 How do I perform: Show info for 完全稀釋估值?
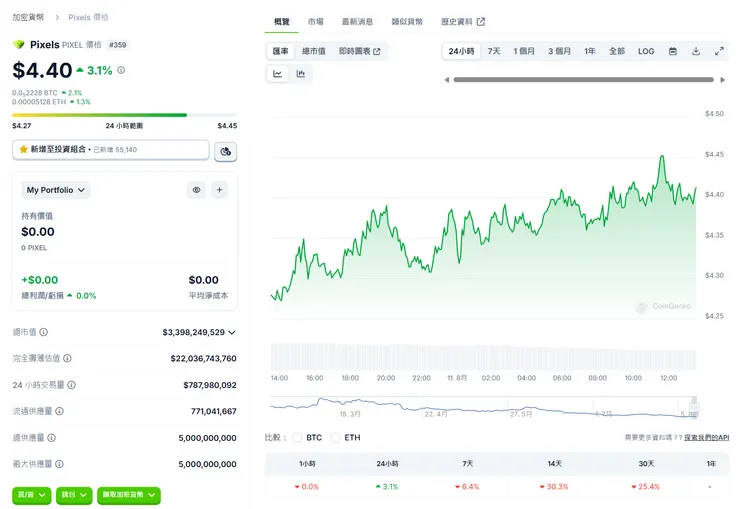[67, 359]
